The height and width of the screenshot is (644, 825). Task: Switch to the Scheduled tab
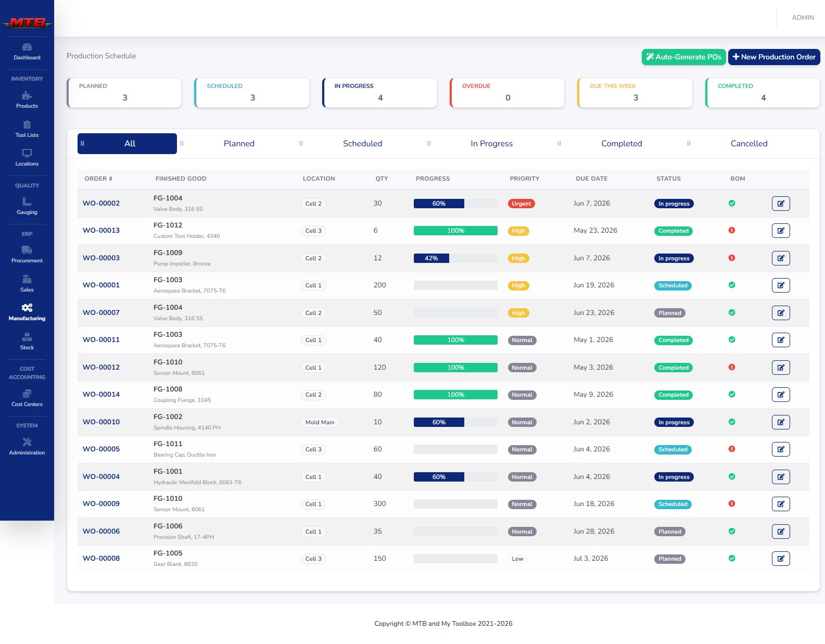(x=362, y=144)
